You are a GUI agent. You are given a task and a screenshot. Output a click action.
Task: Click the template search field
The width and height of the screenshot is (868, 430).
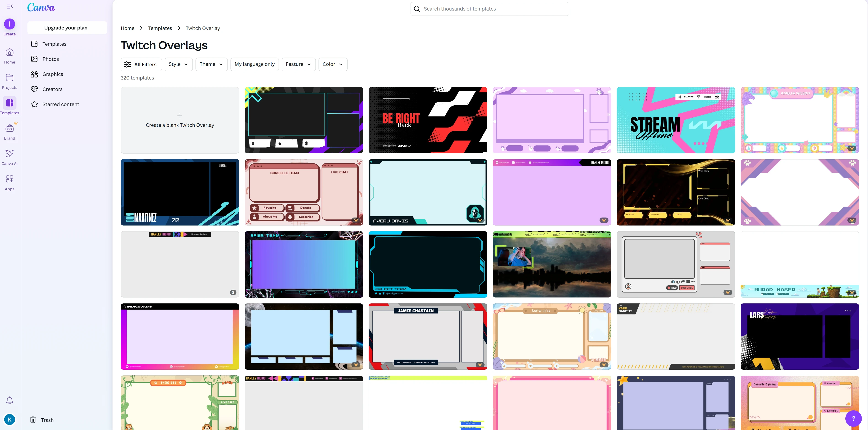[x=490, y=9]
